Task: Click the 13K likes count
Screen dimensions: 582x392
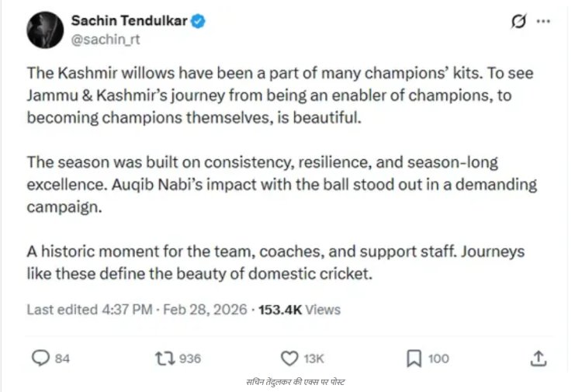Action: [314, 359]
